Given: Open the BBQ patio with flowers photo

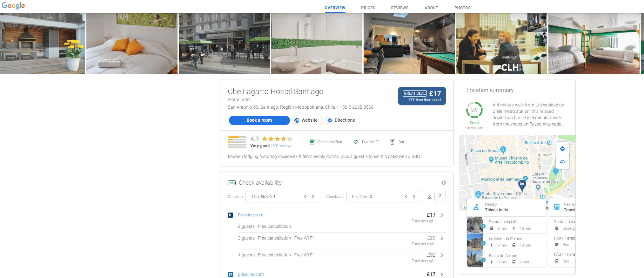Looking at the screenshot, I should coord(43,44).
